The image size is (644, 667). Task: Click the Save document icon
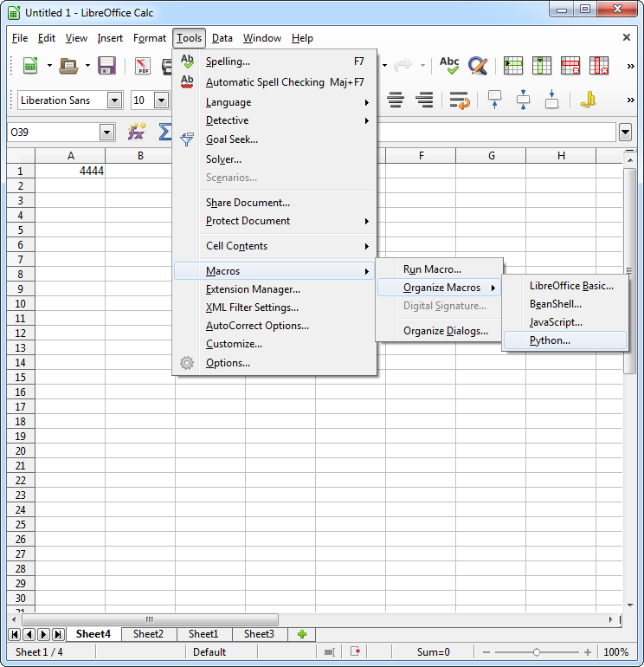pyautogui.click(x=107, y=66)
